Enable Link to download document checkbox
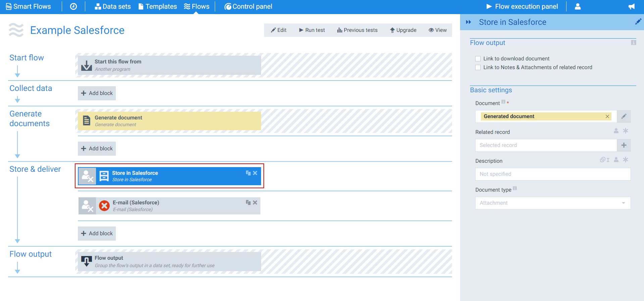The width and height of the screenshot is (644, 301). pyautogui.click(x=478, y=59)
